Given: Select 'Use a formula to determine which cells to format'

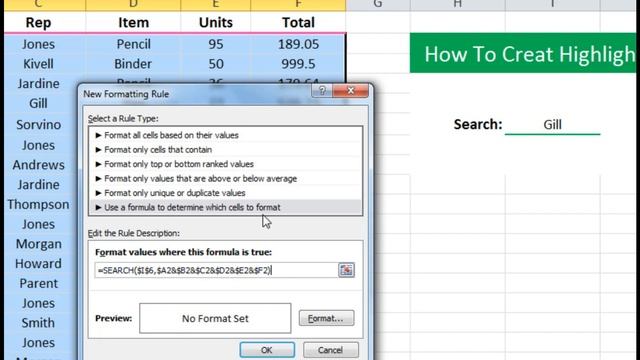Looking at the screenshot, I should tap(225, 207).
